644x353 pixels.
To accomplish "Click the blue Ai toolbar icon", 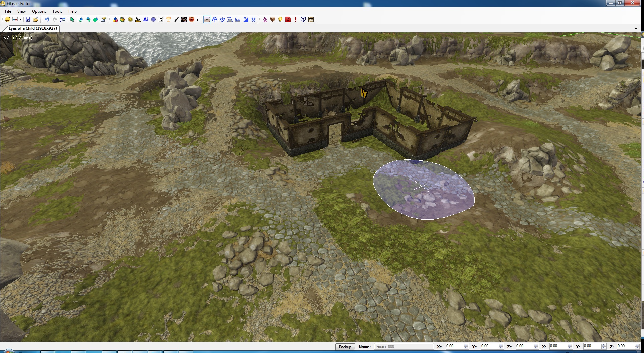I will (146, 20).
